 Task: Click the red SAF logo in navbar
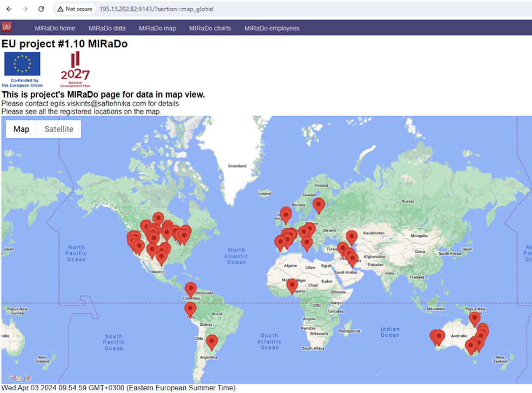click(x=6, y=27)
